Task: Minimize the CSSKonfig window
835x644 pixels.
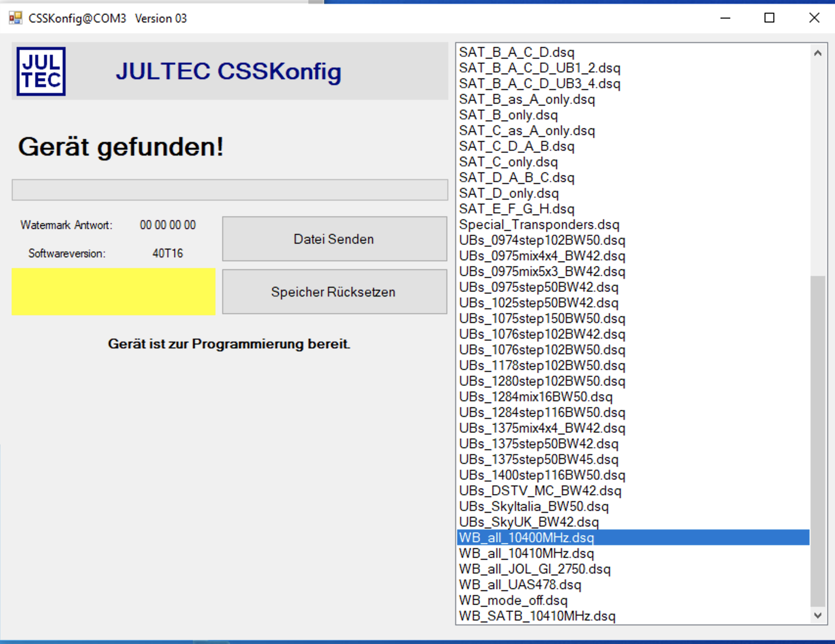Action: point(725,18)
